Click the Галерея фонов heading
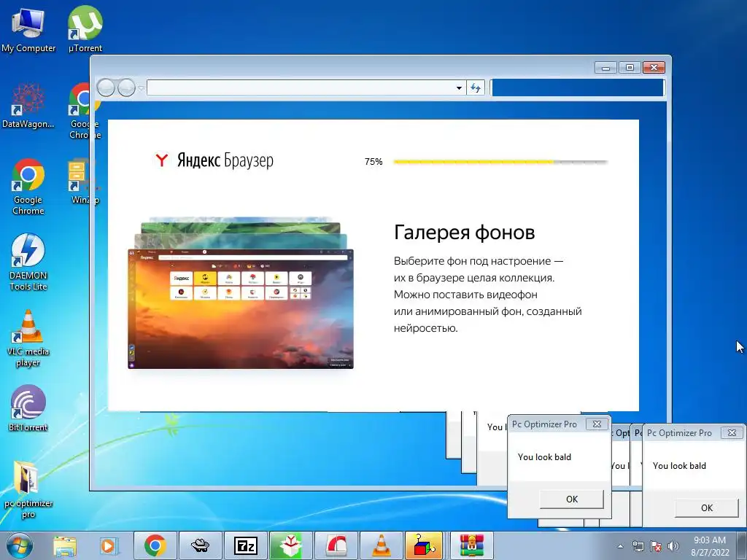This screenshot has width=747, height=560. (464, 233)
